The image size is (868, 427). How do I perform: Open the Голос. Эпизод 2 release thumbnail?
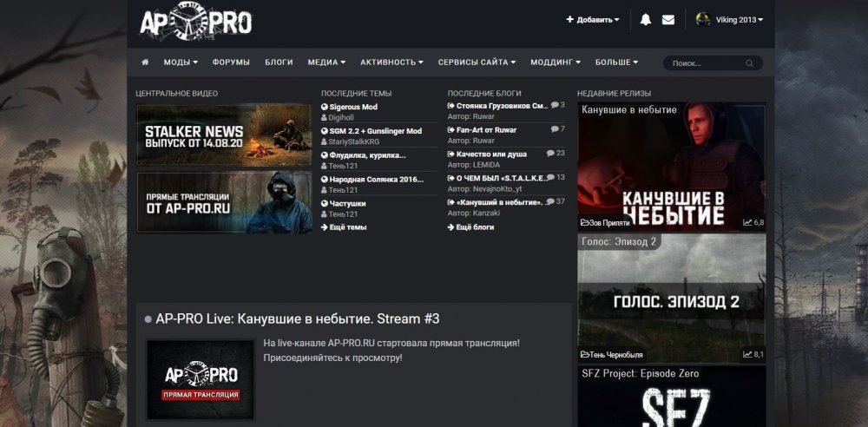(671, 299)
